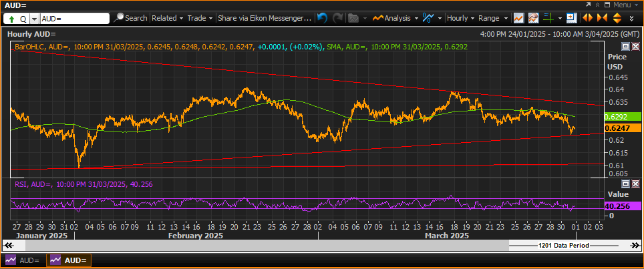Click the green crosshair cursor icon
Screen dimensions: 644x269
point(548,18)
